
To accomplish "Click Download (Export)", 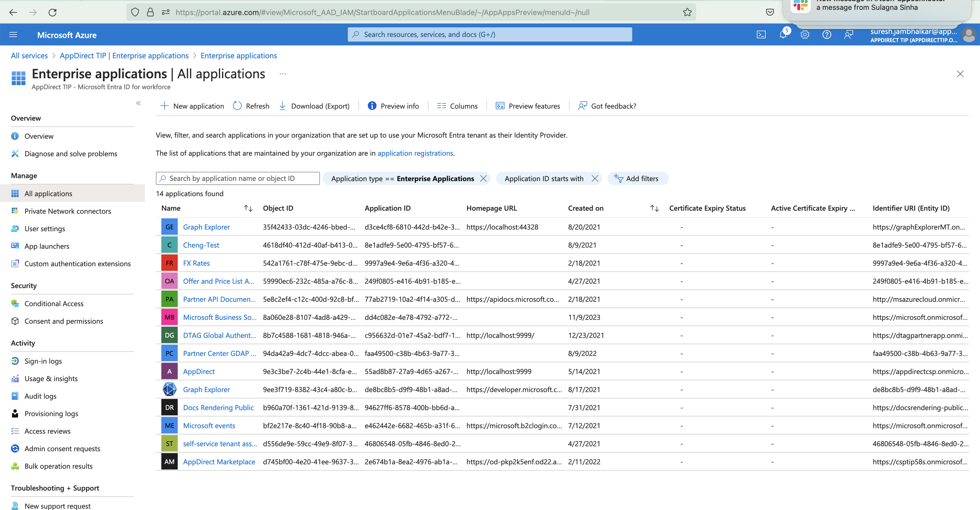I will click(x=314, y=106).
